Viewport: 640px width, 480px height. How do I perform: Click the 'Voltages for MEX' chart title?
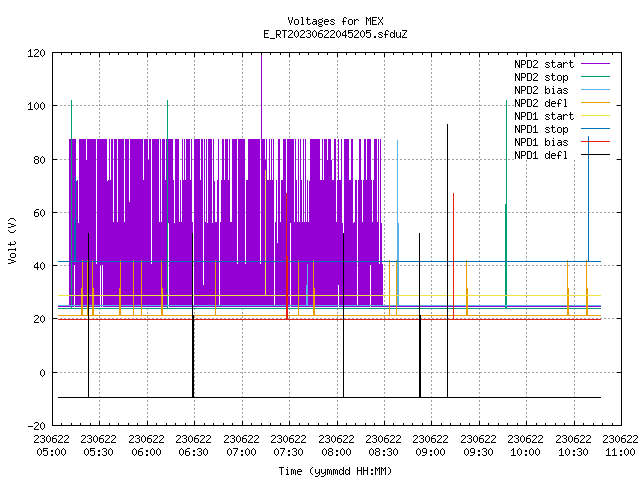[335, 21]
